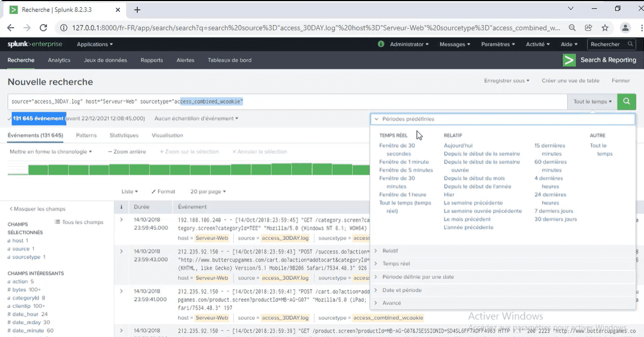Open the Liste display dropdown
This screenshot has height=337, width=644.
130,192
